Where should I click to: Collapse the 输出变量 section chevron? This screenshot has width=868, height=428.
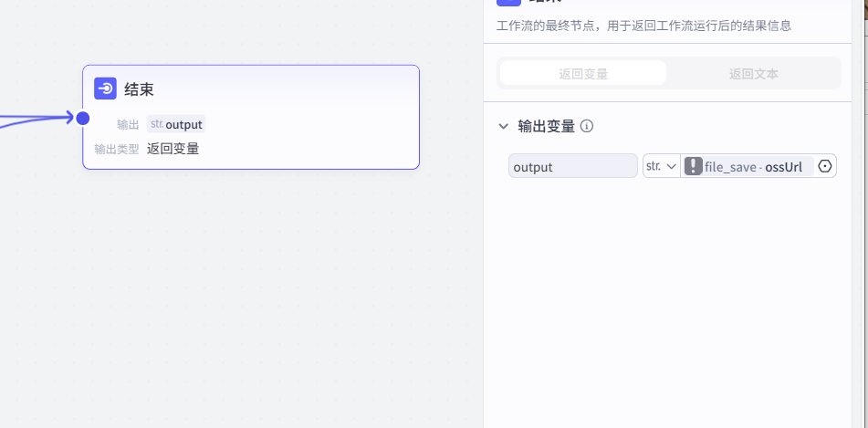[503, 126]
